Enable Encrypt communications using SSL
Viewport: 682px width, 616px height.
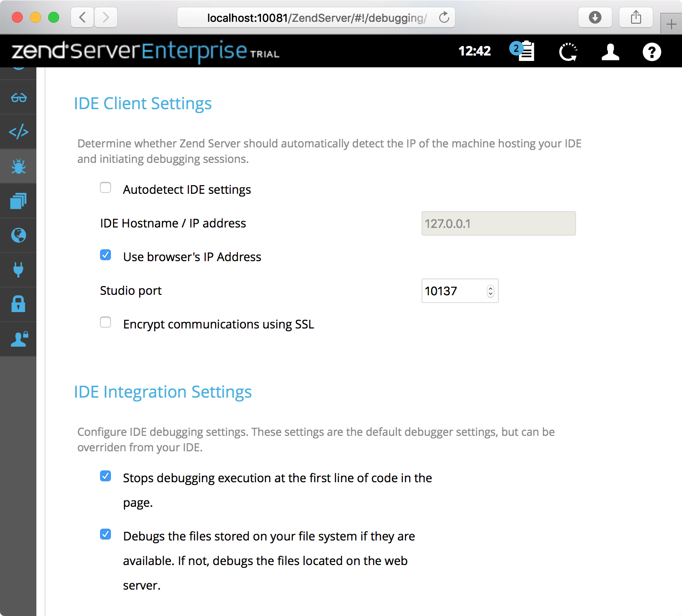tap(105, 322)
